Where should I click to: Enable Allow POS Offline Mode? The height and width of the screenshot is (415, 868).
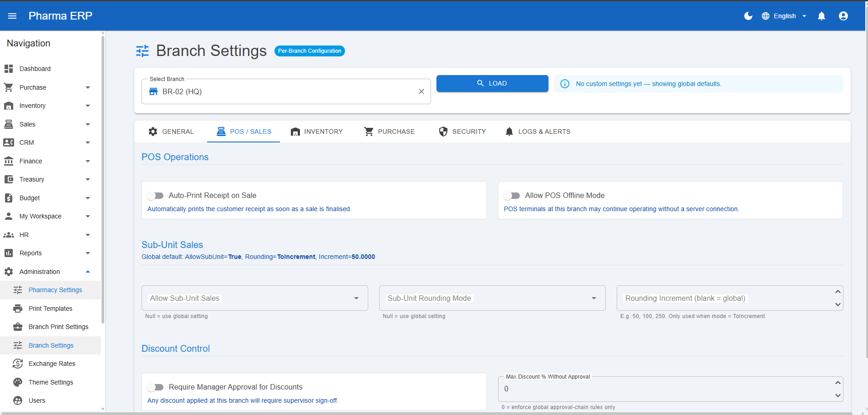(x=512, y=195)
